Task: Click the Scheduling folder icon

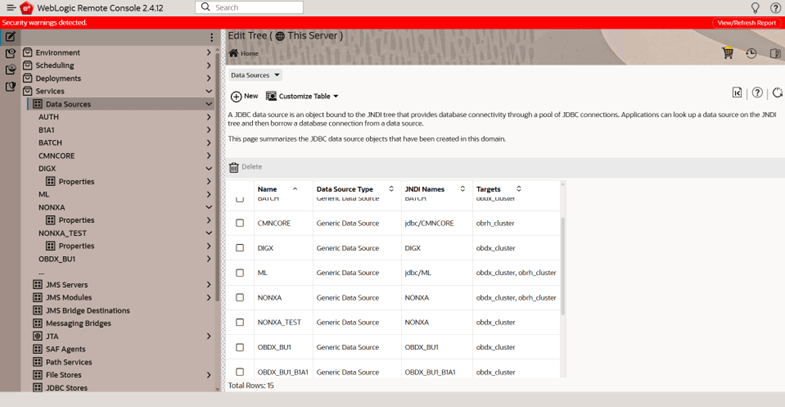Action: coord(28,65)
